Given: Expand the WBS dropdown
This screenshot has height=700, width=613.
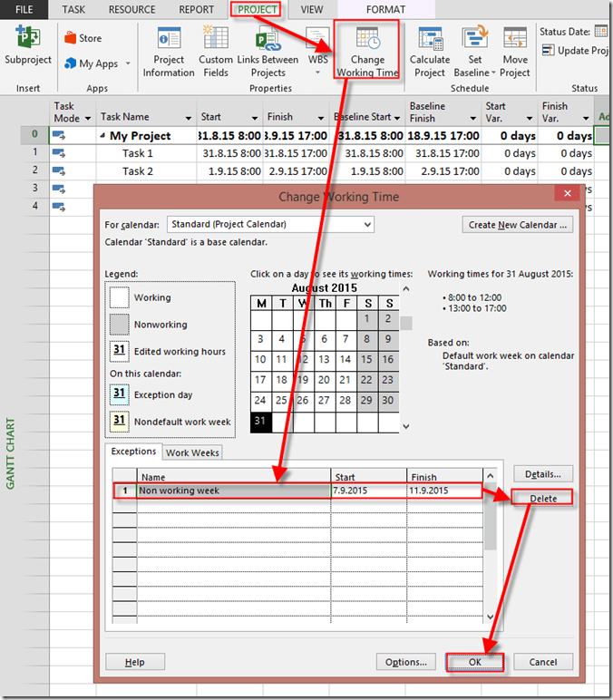Looking at the screenshot, I should tap(317, 73).
